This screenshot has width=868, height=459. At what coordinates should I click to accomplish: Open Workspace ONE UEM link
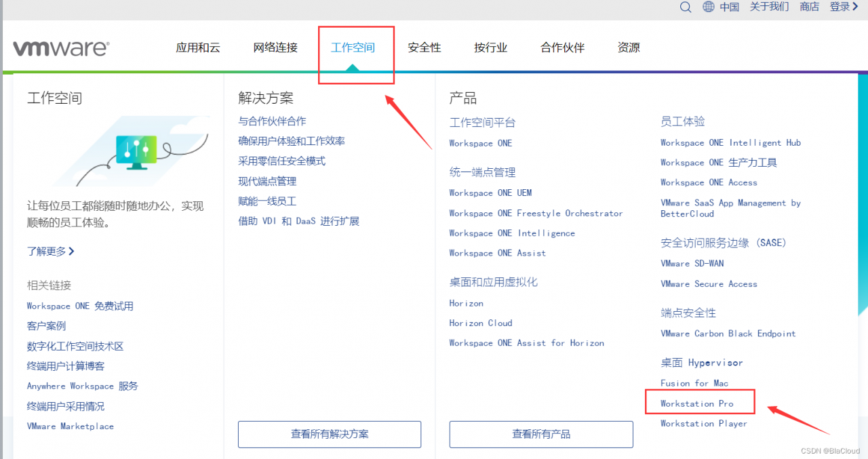tap(490, 193)
